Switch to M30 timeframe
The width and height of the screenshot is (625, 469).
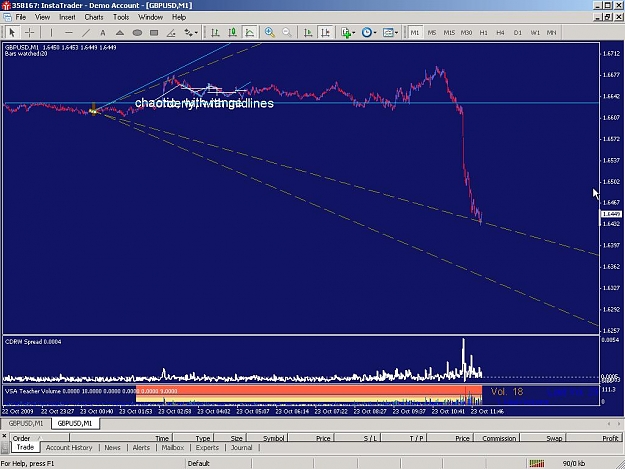pos(466,33)
